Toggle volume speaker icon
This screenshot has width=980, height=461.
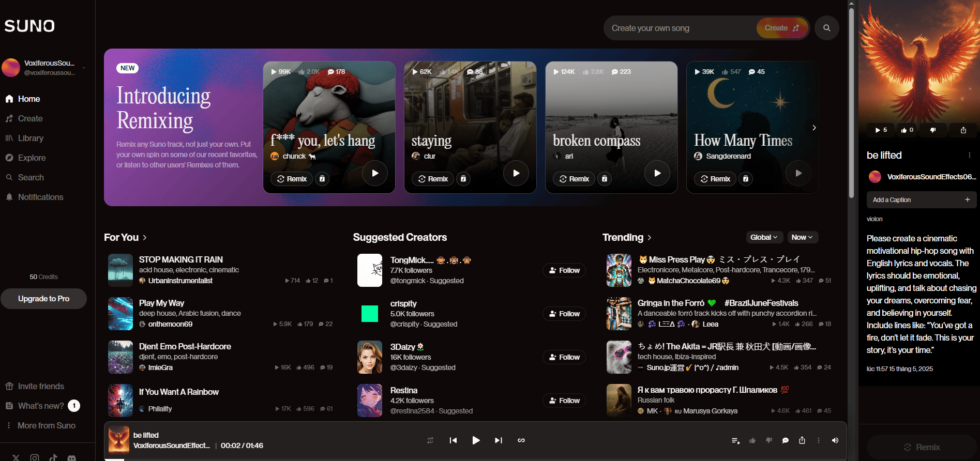pos(835,440)
